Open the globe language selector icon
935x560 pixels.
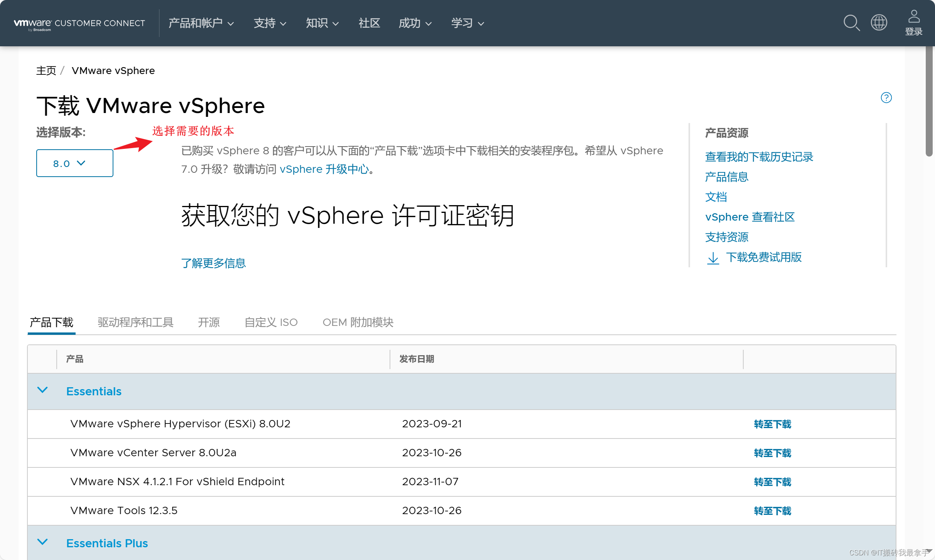point(879,22)
